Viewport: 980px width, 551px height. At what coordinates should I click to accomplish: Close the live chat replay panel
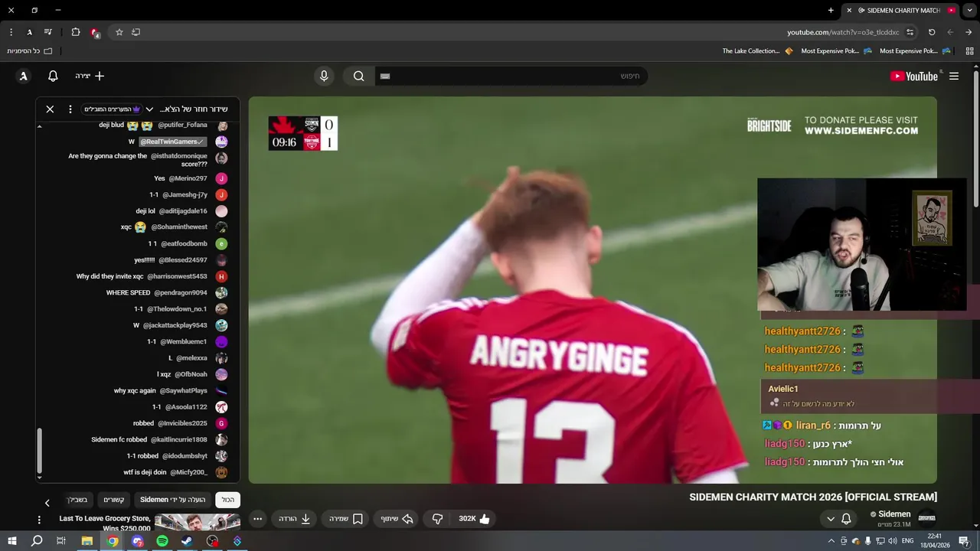(51, 109)
